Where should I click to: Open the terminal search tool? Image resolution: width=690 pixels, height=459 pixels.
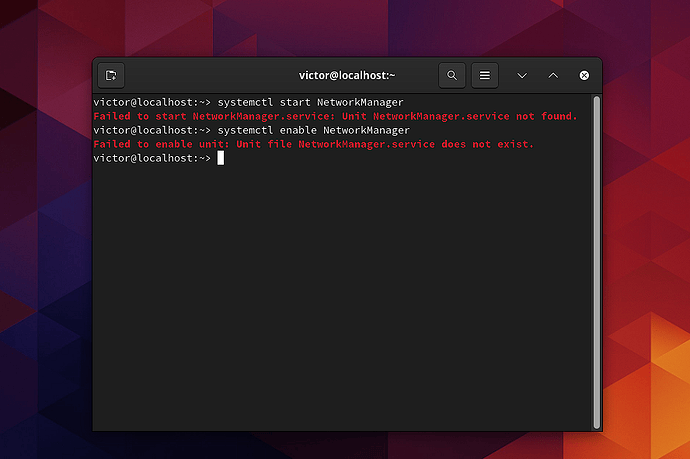452,75
